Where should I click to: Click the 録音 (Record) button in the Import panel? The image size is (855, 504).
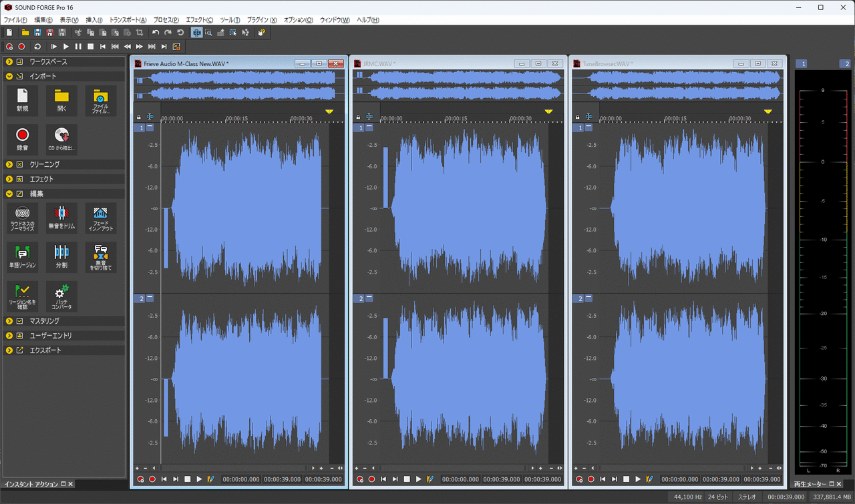coord(22,140)
